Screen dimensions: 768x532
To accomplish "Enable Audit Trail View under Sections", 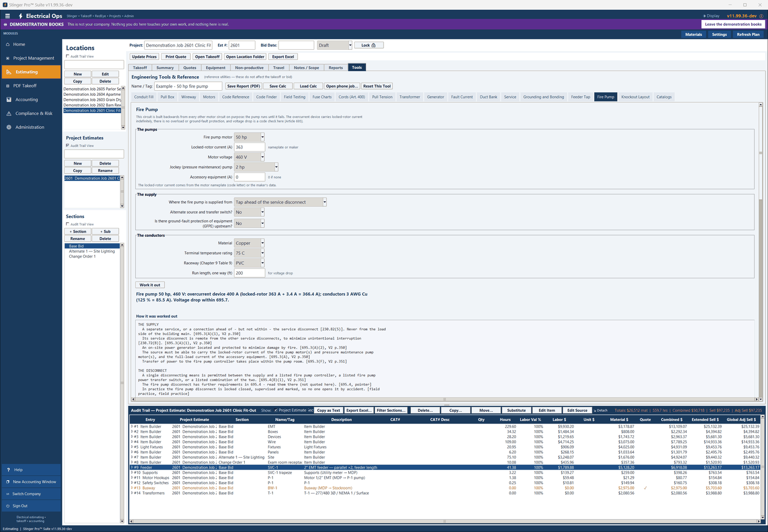I will point(68,224).
